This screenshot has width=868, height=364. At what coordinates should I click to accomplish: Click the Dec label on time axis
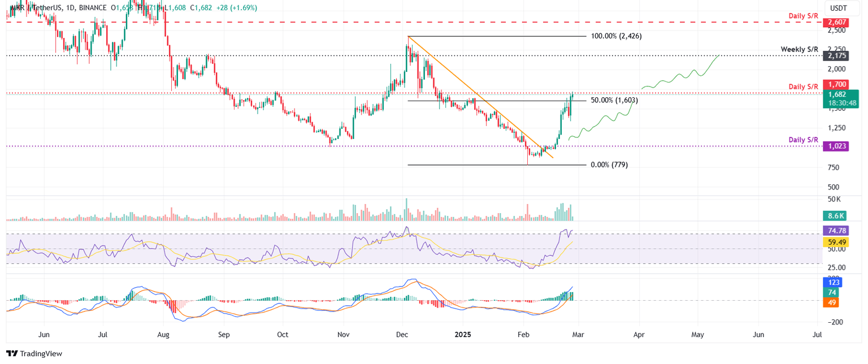(402, 335)
